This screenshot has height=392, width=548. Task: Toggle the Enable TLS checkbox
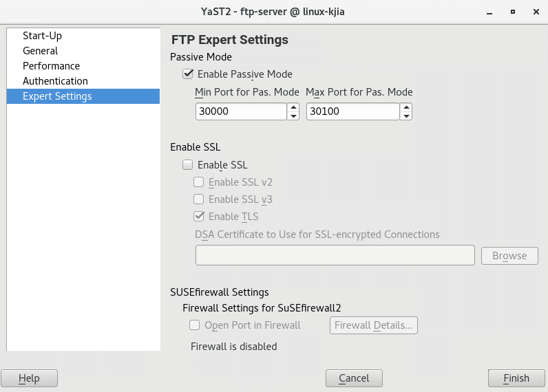tap(199, 217)
